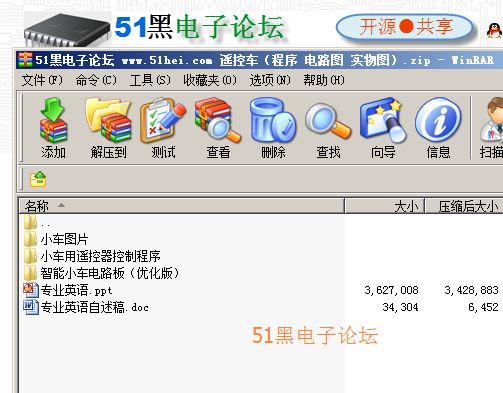Open the 选项(N) menu
The width and height of the screenshot is (503, 393).
tap(270, 80)
